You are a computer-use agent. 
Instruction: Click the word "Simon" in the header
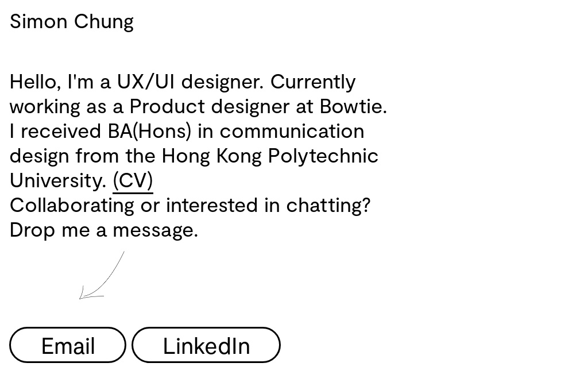(x=38, y=21)
